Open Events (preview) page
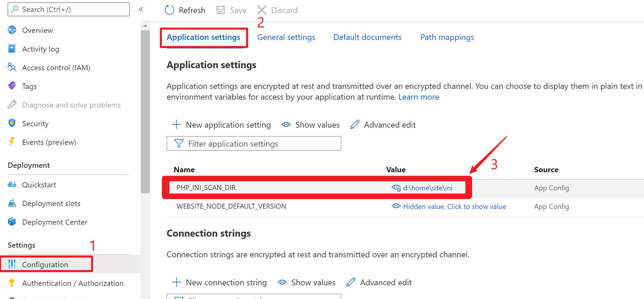The image size is (644, 299). pos(49,142)
